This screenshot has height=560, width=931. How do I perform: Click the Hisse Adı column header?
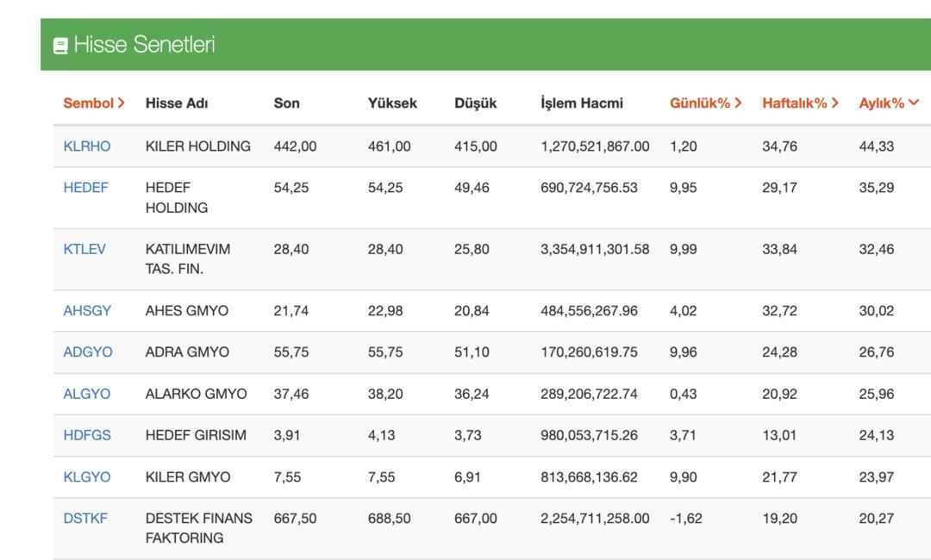pyautogui.click(x=177, y=103)
